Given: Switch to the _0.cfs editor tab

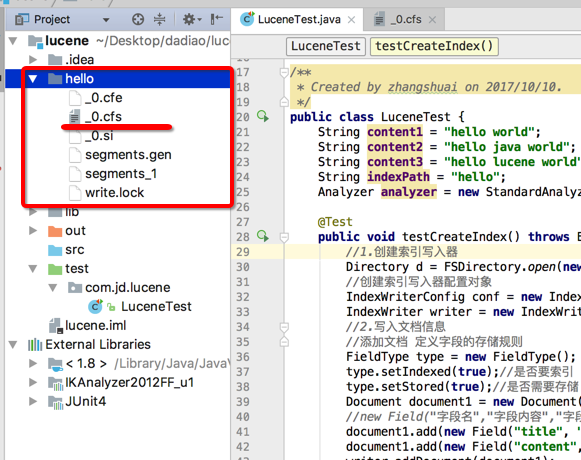Looking at the screenshot, I should coord(406,19).
